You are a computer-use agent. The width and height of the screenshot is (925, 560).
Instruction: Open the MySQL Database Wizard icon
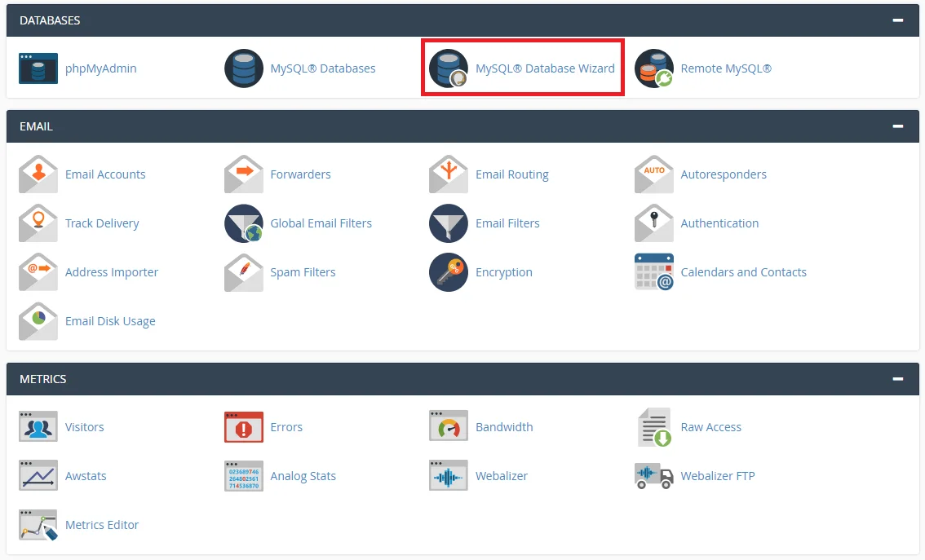click(x=449, y=68)
